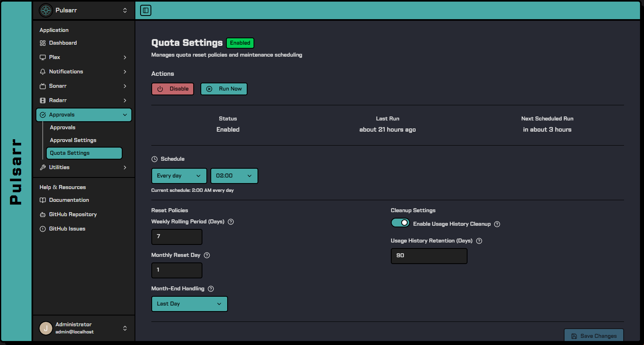
Task: Click the green Enabled status badge
Action: click(240, 43)
